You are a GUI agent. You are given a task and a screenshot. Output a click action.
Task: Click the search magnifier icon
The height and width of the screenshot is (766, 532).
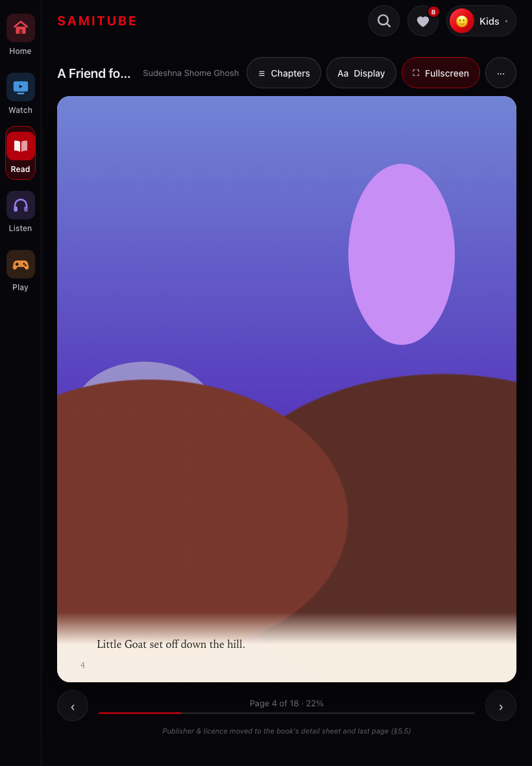click(384, 21)
